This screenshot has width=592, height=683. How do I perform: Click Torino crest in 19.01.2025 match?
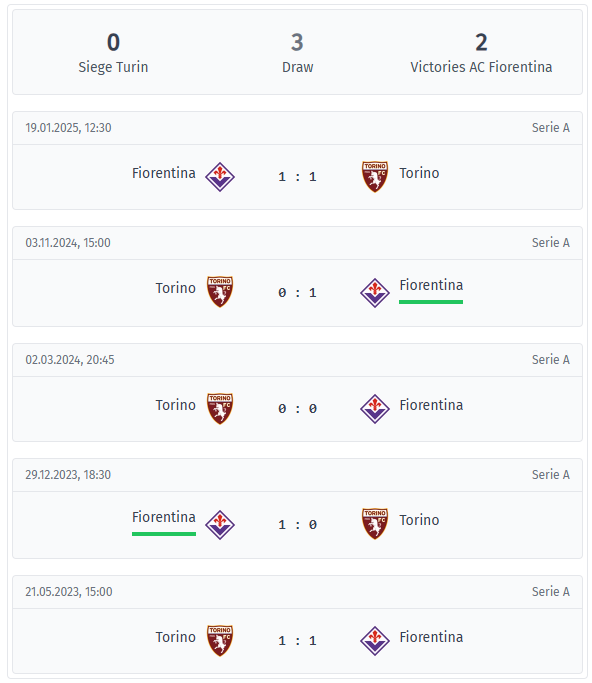(x=375, y=176)
